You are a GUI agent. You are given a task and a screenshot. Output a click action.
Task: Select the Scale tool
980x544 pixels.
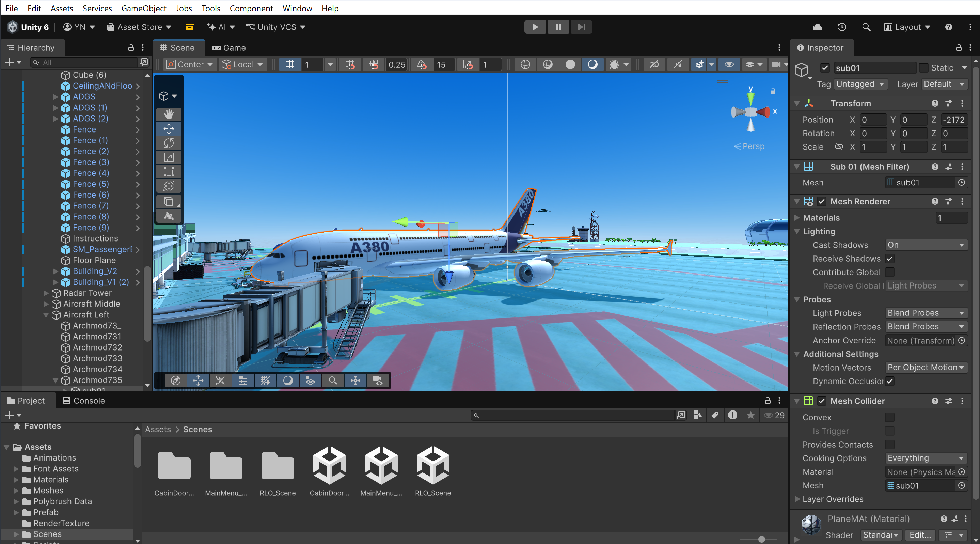pyautogui.click(x=169, y=158)
